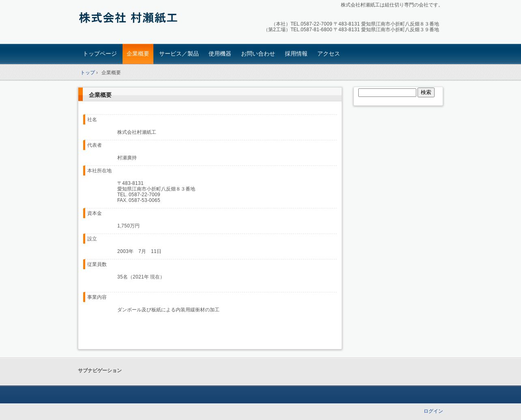Click the FAX. 0587-53-0065 line
The height and width of the screenshot is (420, 521).
click(139, 200)
